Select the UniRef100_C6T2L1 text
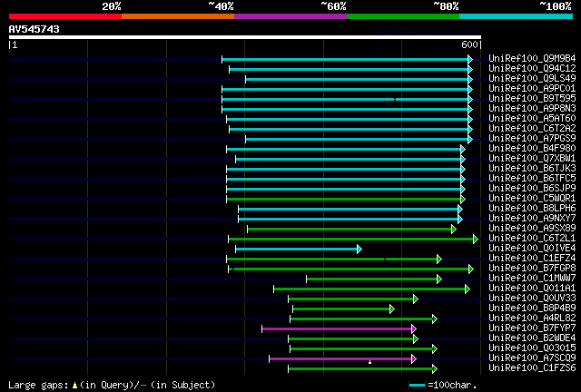581x392 pixels. (532, 239)
